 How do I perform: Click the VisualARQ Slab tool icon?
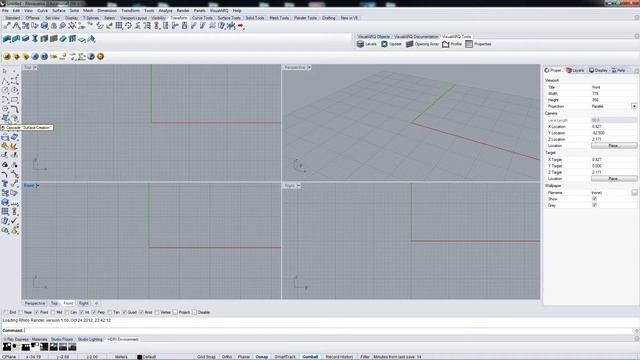pos(82,39)
